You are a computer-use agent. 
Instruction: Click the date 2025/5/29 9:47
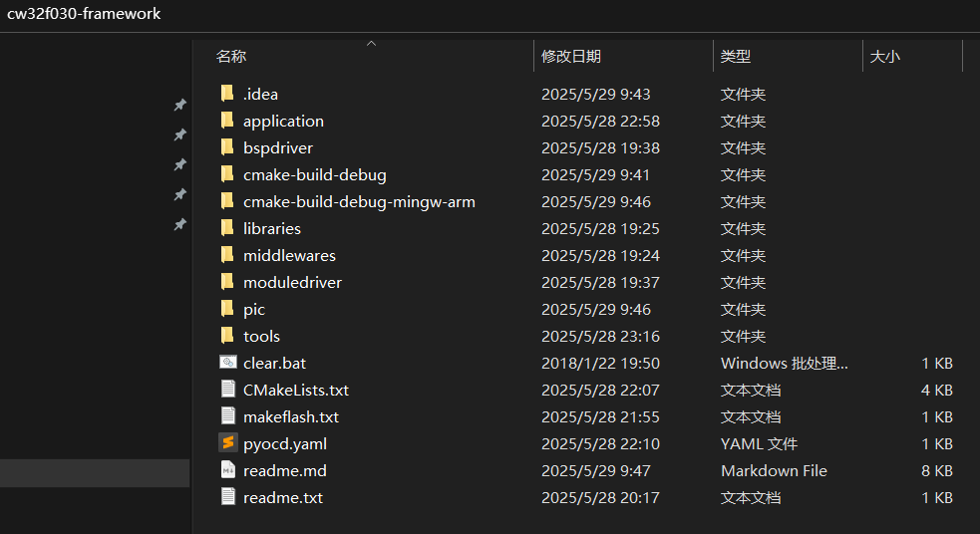(595, 470)
